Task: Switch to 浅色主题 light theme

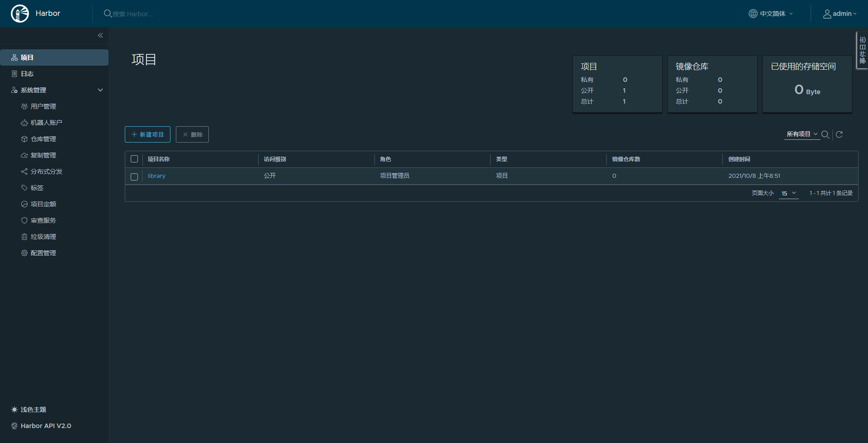Action: tap(33, 410)
